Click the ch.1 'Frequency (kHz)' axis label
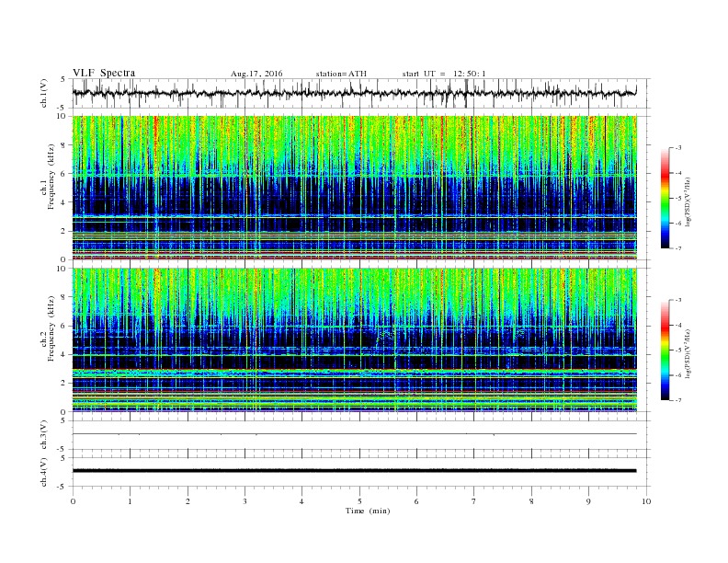The height and width of the screenshot is (563, 728). point(51,177)
